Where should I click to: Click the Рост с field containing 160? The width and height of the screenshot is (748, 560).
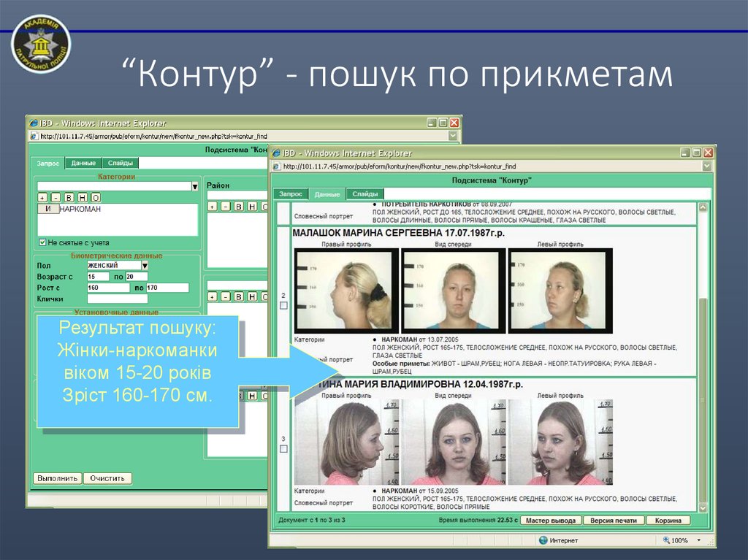point(108,288)
